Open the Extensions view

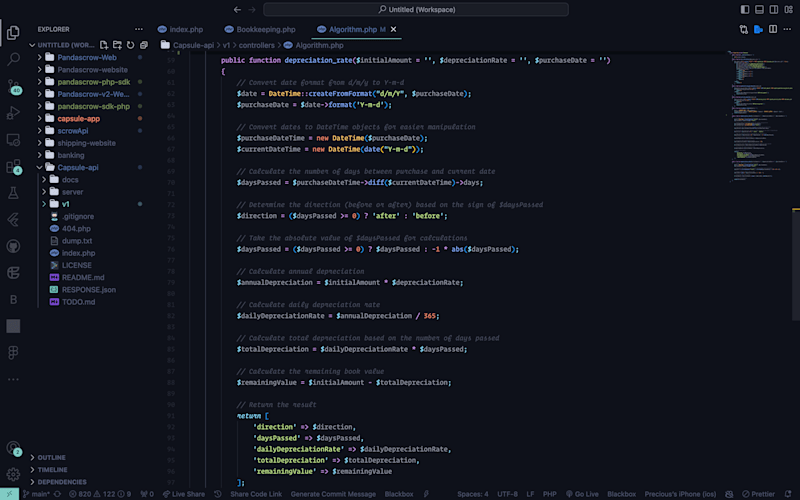[13, 166]
